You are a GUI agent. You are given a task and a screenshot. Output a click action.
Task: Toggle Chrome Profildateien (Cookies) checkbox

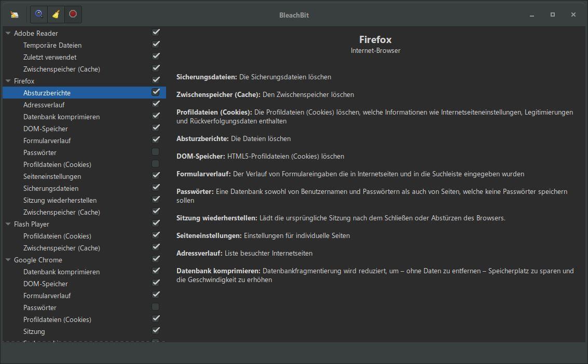[156, 319]
